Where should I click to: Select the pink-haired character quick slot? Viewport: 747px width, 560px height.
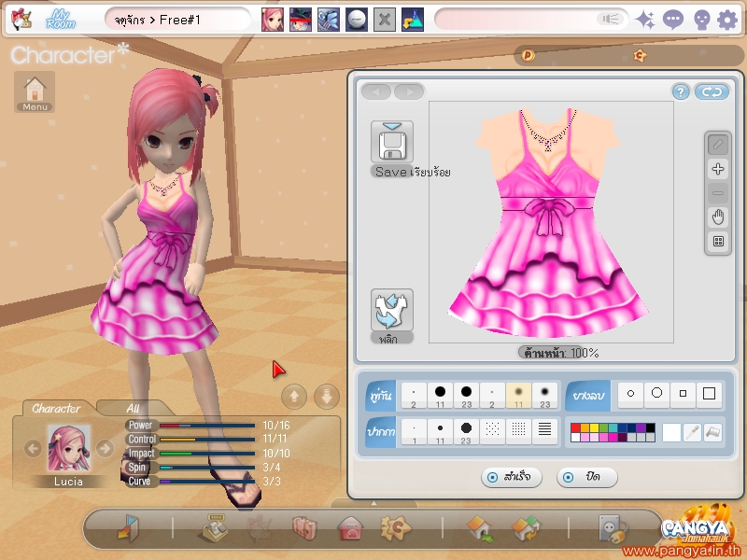(x=273, y=20)
